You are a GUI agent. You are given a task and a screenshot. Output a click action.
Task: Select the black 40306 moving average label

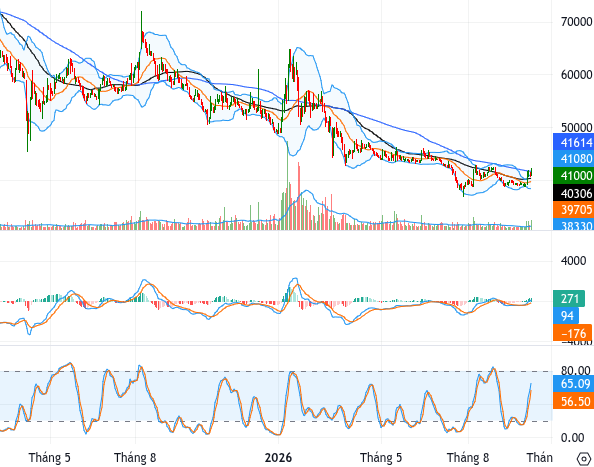tap(574, 193)
